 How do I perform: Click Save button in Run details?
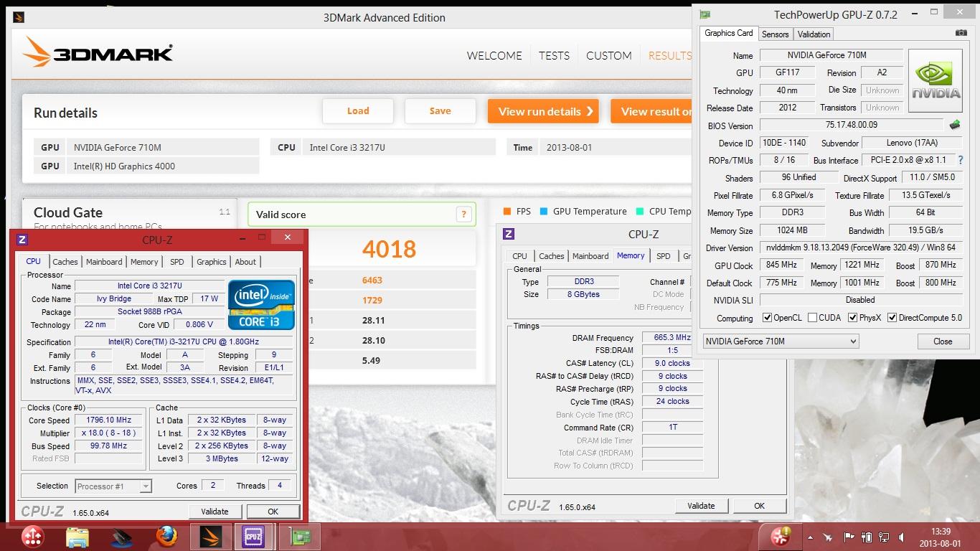pos(440,111)
